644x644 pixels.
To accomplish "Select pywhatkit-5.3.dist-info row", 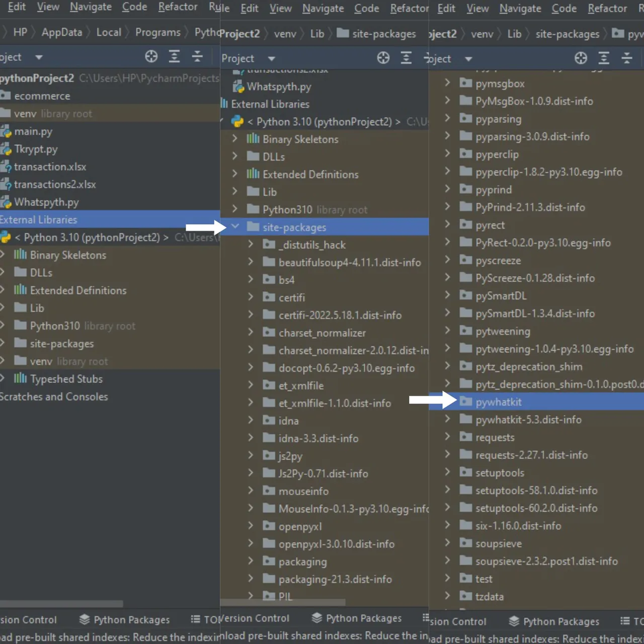I will coord(536,419).
